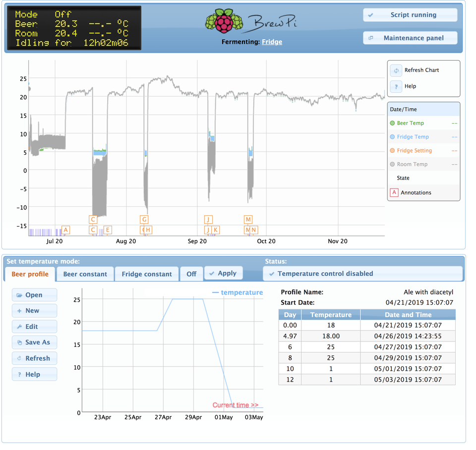Click the Temperature column header
Screen dimensions: 476x450
331,315
